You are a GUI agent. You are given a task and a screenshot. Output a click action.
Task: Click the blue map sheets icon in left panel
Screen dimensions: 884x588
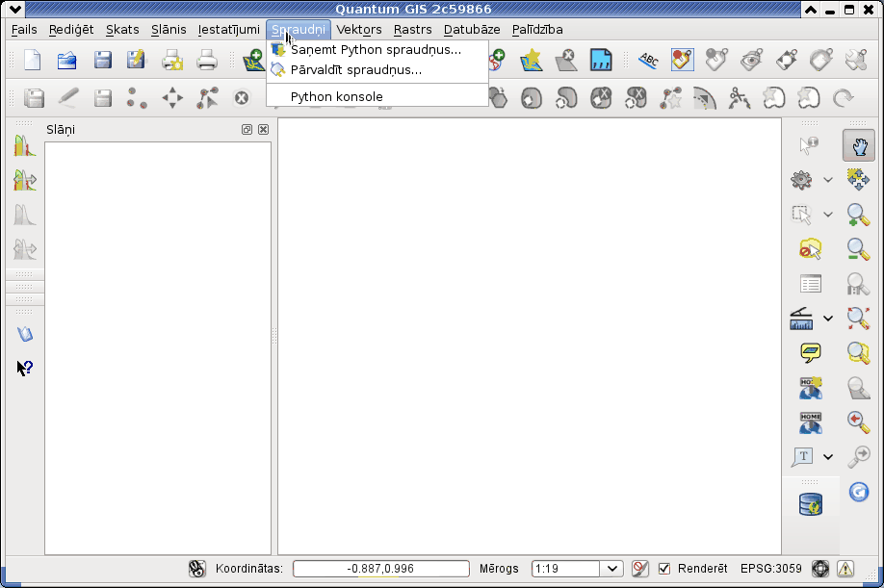click(x=25, y=334)
